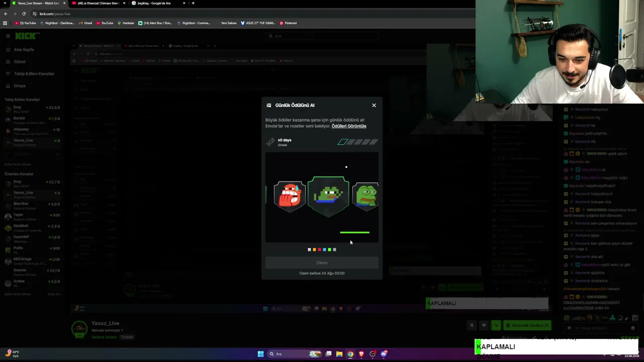
Task: Close the Günlük Ödülünü Al dialog
Action: tap(374, 105)
